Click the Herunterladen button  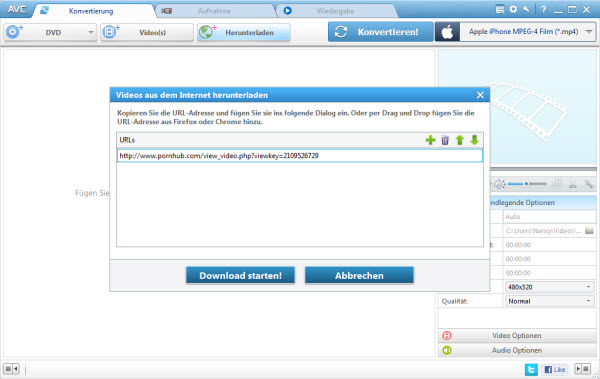coord(244,32)
